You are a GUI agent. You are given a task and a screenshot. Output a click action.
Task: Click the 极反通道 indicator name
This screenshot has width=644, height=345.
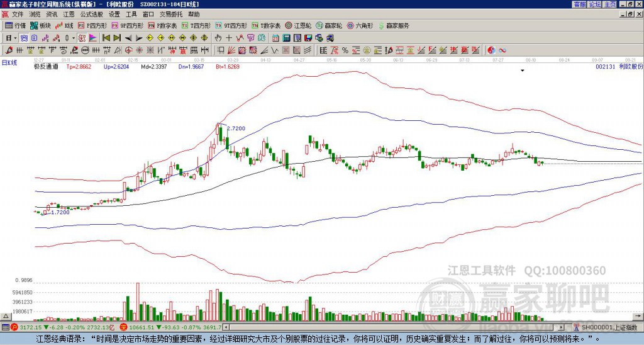(x=46, y=66)
